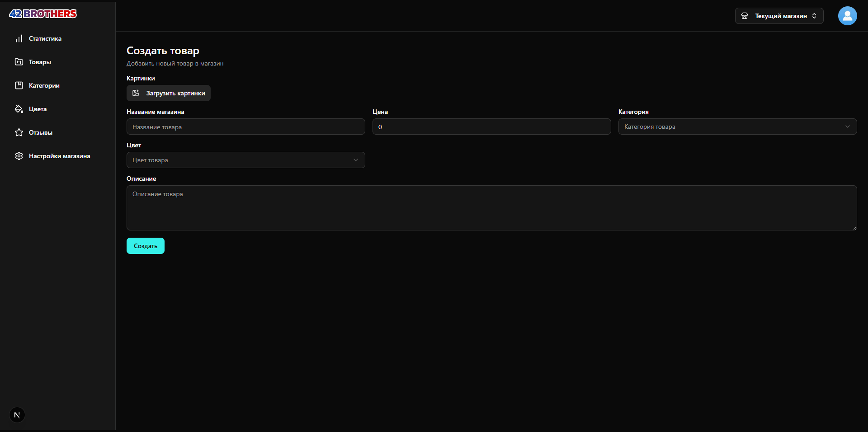Open the Категория товара dropdown
The image size is (868, 432).
tap(737, 127)
